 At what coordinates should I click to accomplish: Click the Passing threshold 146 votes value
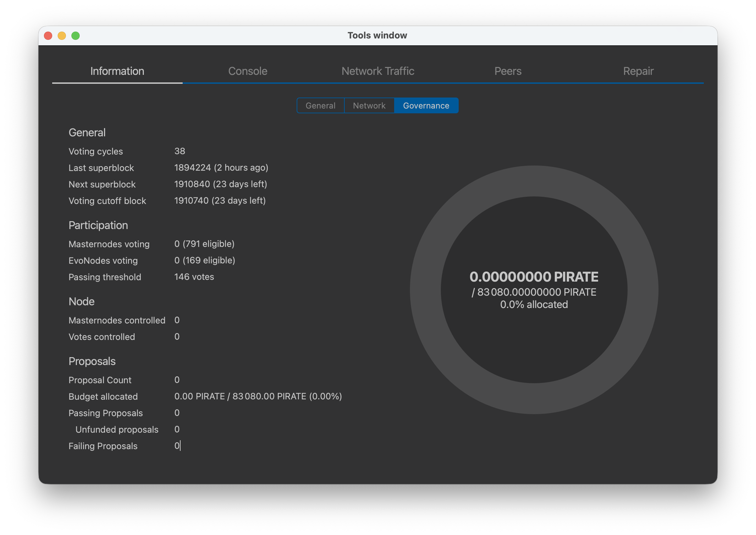[194, 277]
